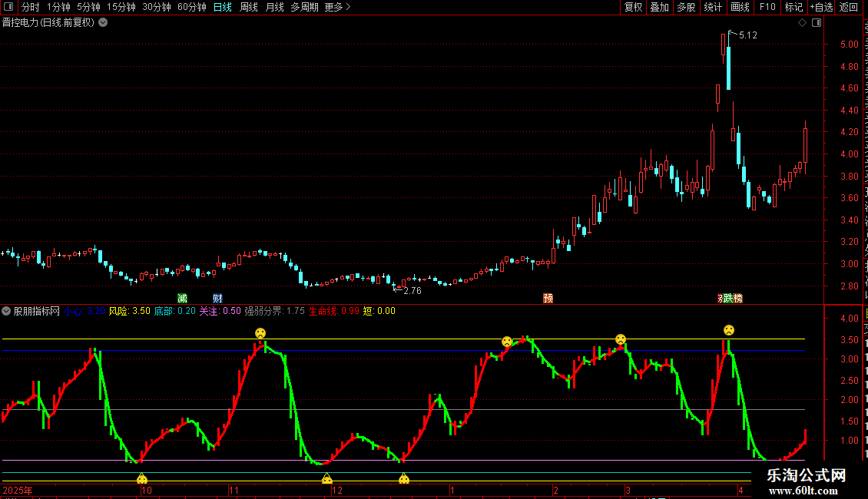Click the buy signal icon above month 10

[142, 478]
